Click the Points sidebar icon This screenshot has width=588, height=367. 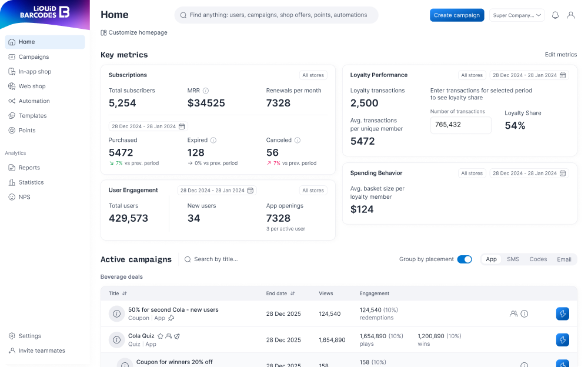12,130
